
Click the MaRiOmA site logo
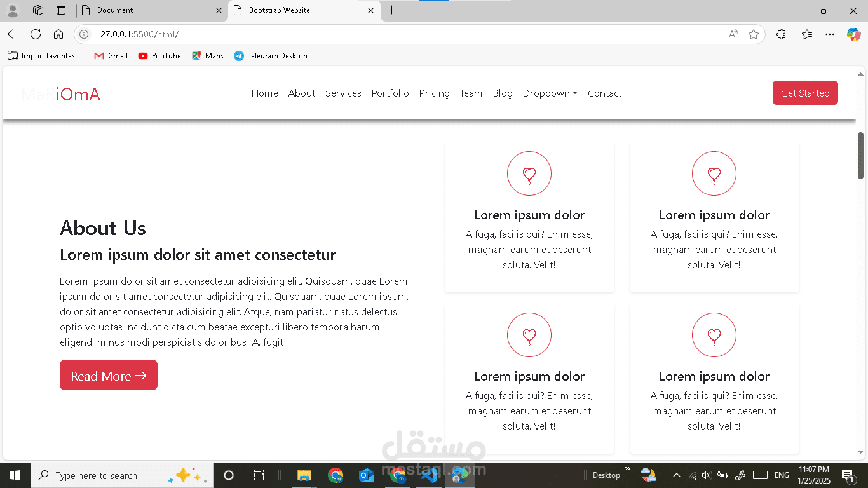(61, 94)
